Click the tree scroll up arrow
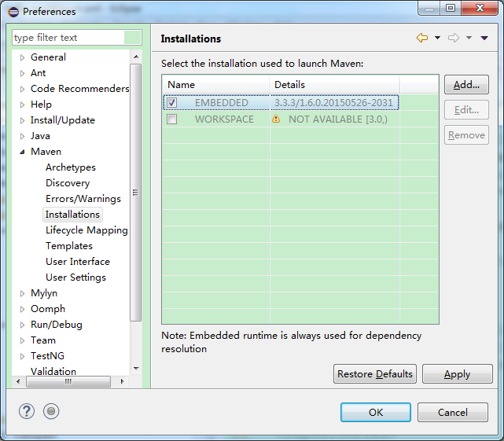Image resolution: width=504 pixels, height=441 pixels. coord(136,57)
